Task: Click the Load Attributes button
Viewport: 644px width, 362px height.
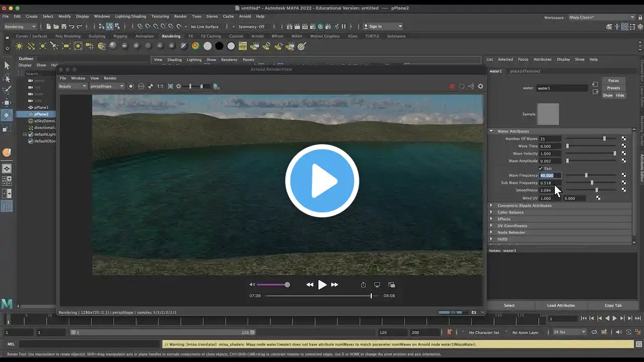Action: coord(561,305)
